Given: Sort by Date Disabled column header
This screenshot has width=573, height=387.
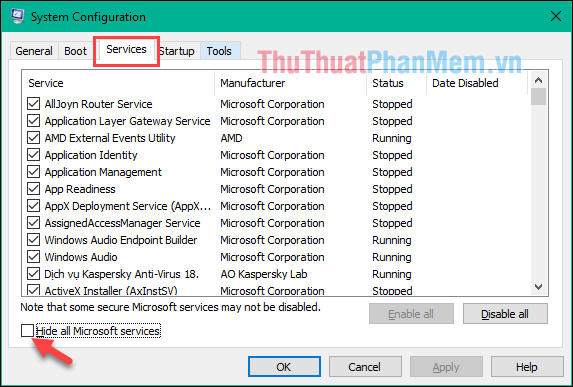Looking at the screenshot, I should pyautogui.click(x=477, y=83).
